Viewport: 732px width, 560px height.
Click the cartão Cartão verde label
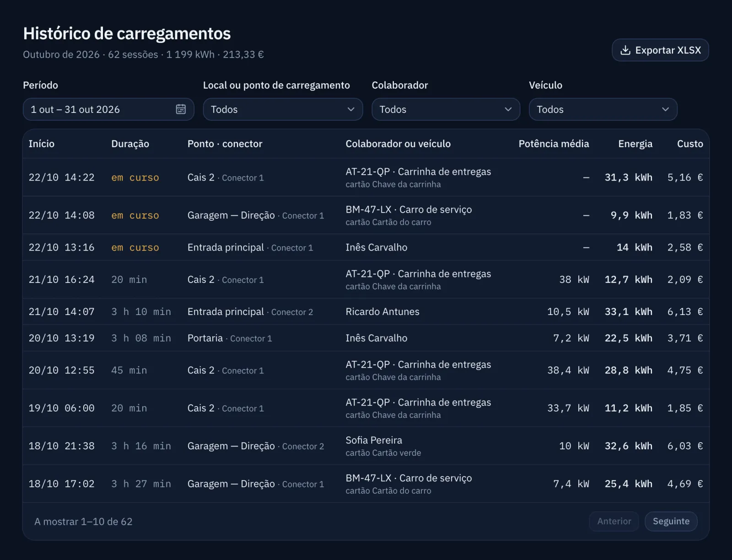pos(383,453)
